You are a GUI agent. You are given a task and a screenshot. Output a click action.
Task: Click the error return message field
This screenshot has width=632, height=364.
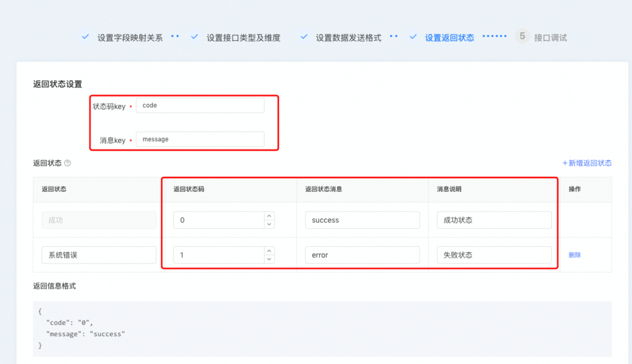tap(362, 255)
